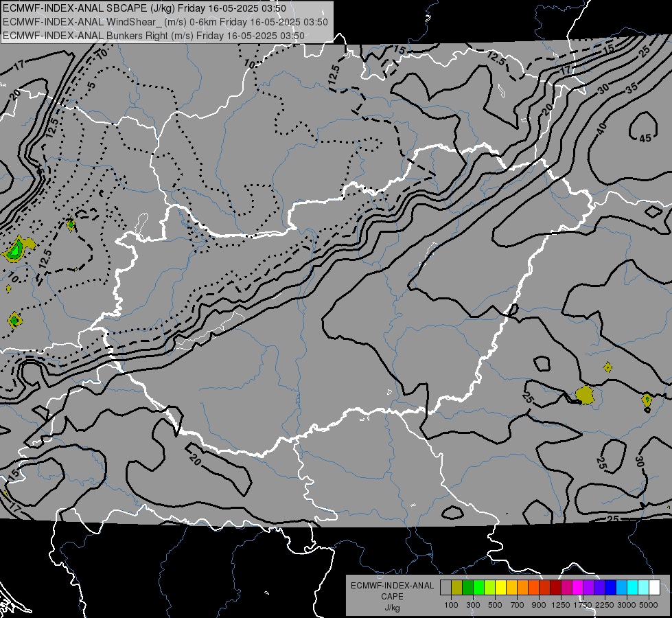This screenshot has width=672, height=618.
Task: Click the ECMWF-INDEX-ANAL legend heading
Action: pyautogui.click(x=392, y=586)
